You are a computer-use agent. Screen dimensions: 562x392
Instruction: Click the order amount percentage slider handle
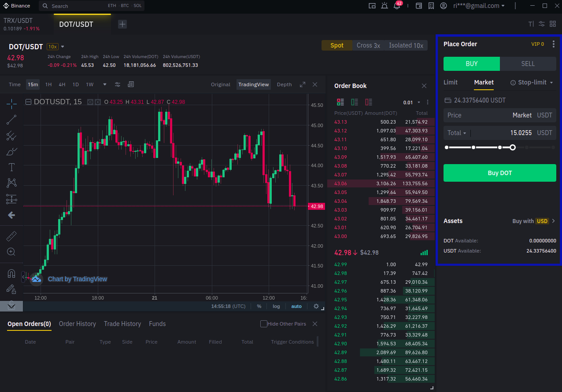pos(513,147)
